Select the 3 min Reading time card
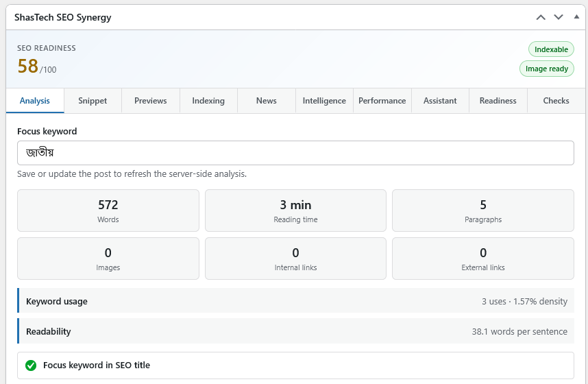The image size is (588, 384). coord(295,211)
